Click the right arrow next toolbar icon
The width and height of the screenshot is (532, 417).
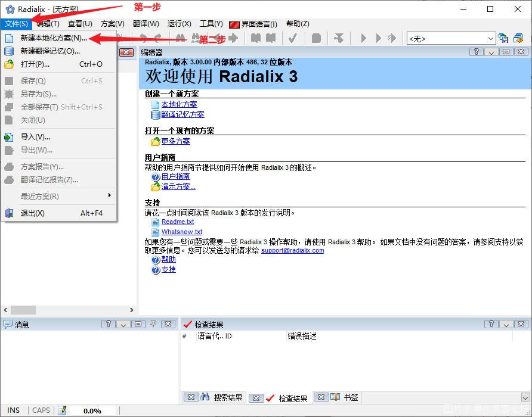coord(233,38)
